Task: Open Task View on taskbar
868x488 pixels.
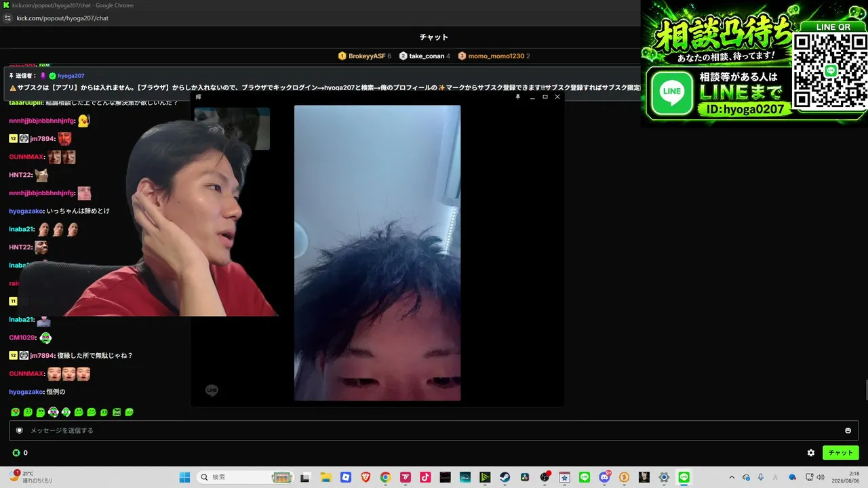Action: (x=305, y=477)
